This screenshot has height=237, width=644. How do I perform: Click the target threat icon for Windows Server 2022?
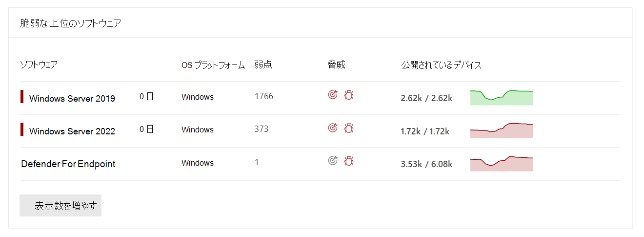click(x=333, y=128)
